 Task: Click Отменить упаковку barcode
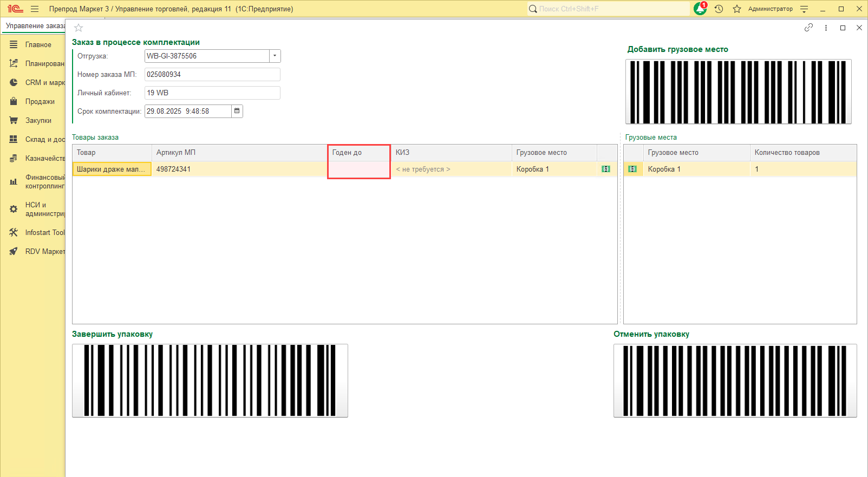tap(735, 381)
